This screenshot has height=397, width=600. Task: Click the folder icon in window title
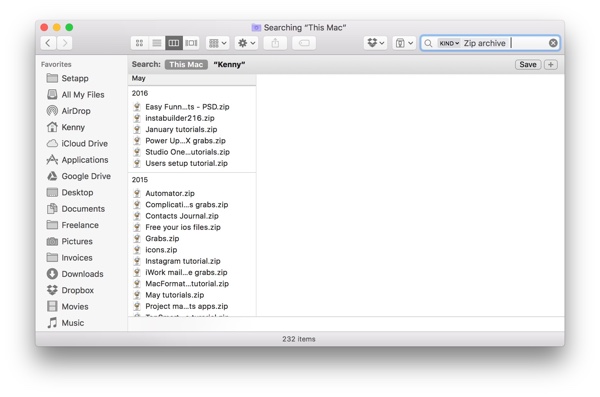pos(256,27)
